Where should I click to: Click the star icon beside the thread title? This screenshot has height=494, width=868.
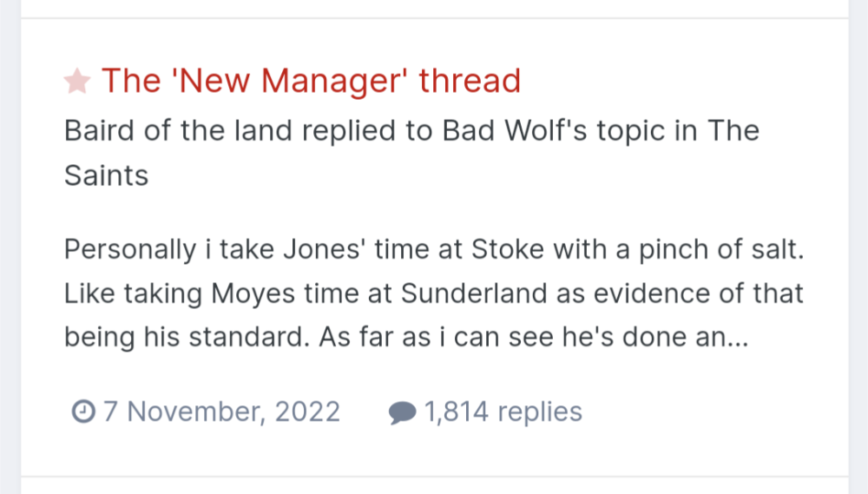[x=77, y=82]
